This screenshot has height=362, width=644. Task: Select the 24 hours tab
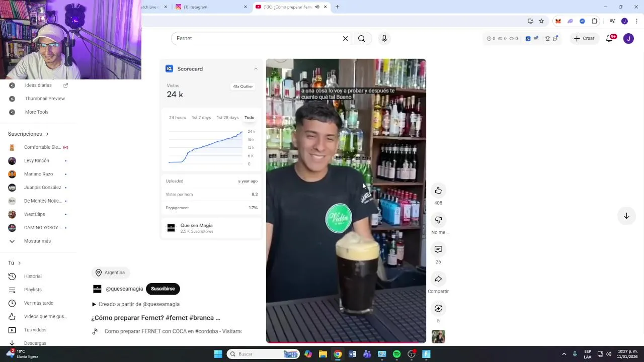coord(178,118)
